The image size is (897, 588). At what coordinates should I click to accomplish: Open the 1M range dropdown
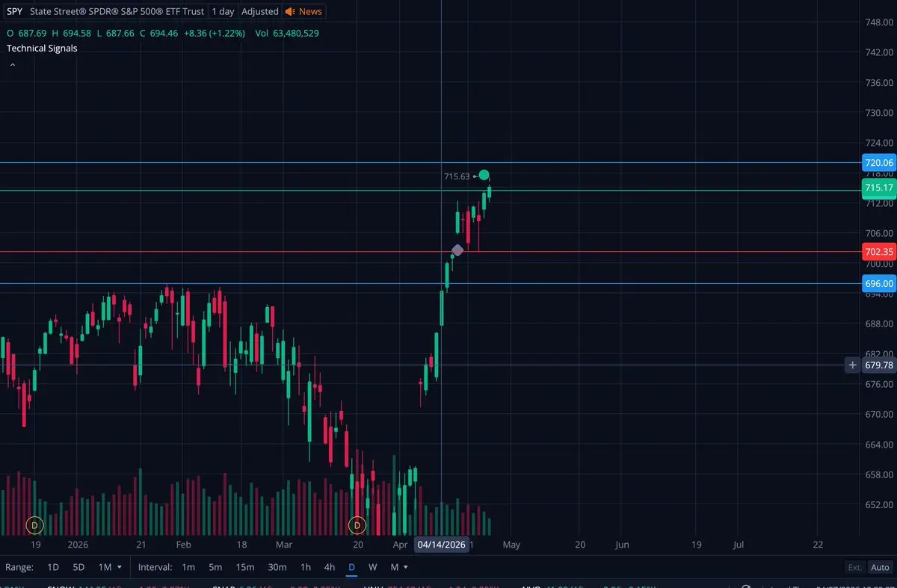[110, 567]
